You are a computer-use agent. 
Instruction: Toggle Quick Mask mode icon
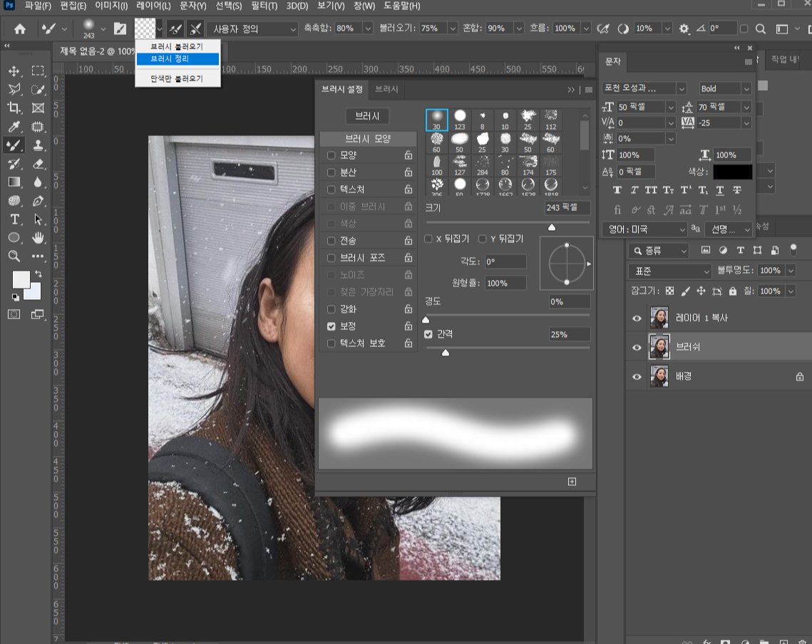[14, 314]
